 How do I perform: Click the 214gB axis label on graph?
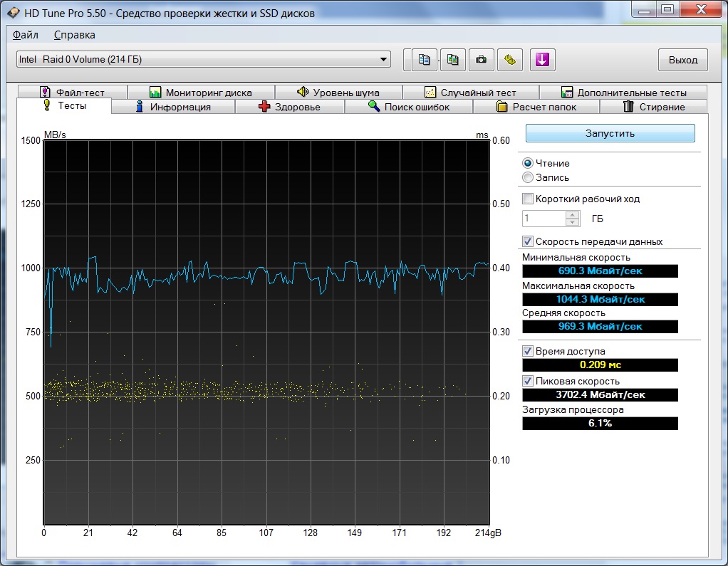coord(488,533)
